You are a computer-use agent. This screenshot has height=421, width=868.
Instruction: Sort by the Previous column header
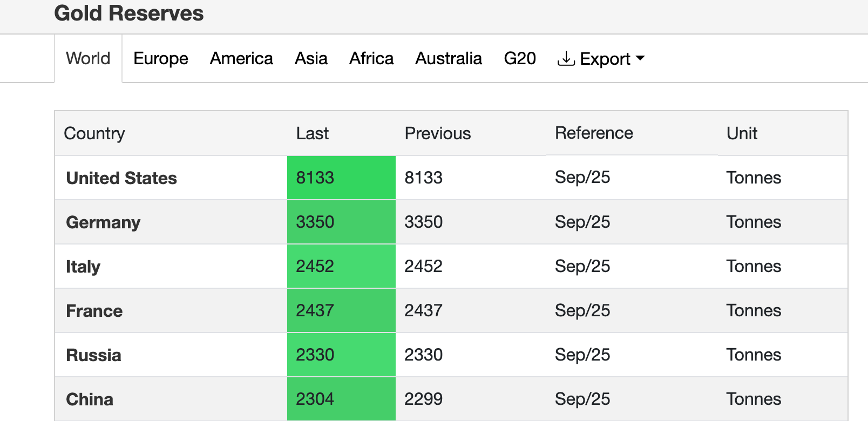[x=437, y=133]
